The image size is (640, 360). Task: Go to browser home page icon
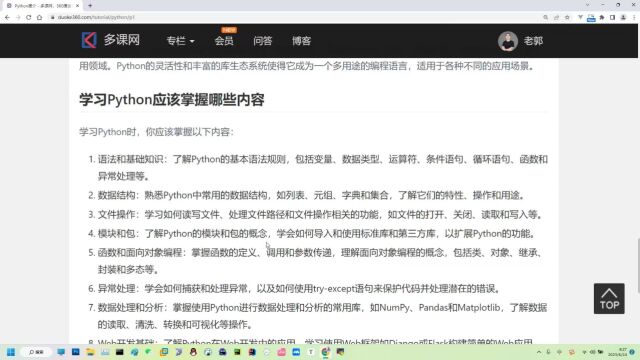tap(40, 17)
